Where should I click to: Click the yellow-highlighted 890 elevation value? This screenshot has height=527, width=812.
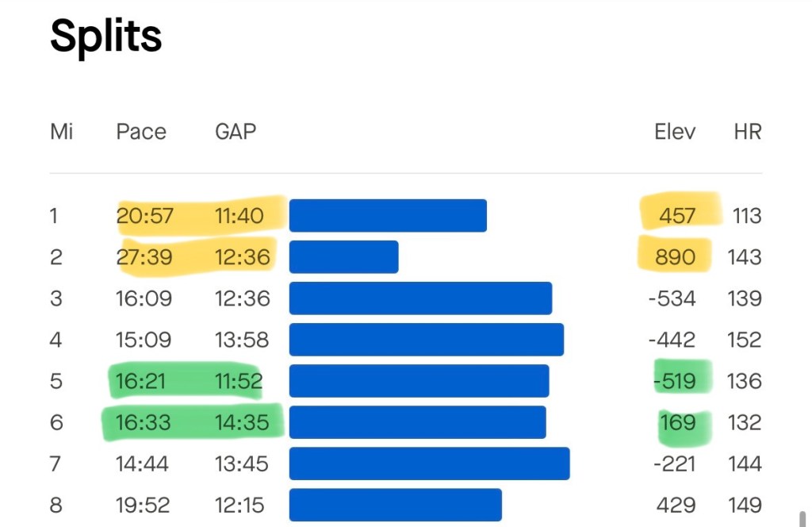point(676,257)
